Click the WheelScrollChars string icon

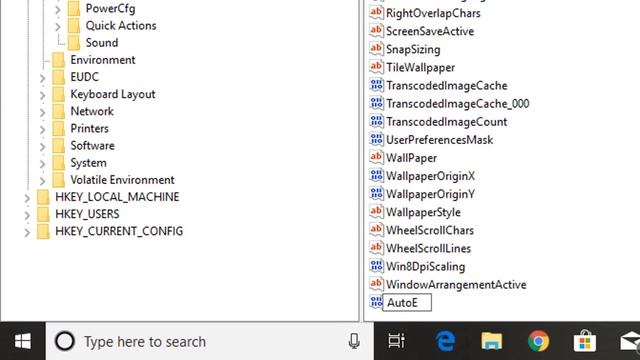coord(376,230)
